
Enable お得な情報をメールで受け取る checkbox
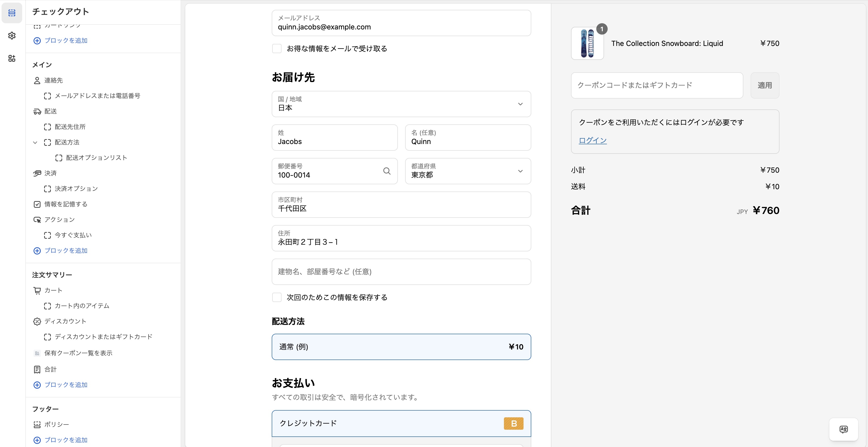tap(277, 49)
